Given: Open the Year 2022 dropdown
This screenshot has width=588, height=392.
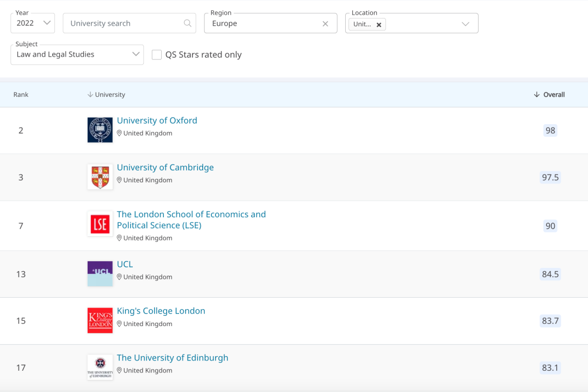Looking at the screenshot, I should click(33, 23).
